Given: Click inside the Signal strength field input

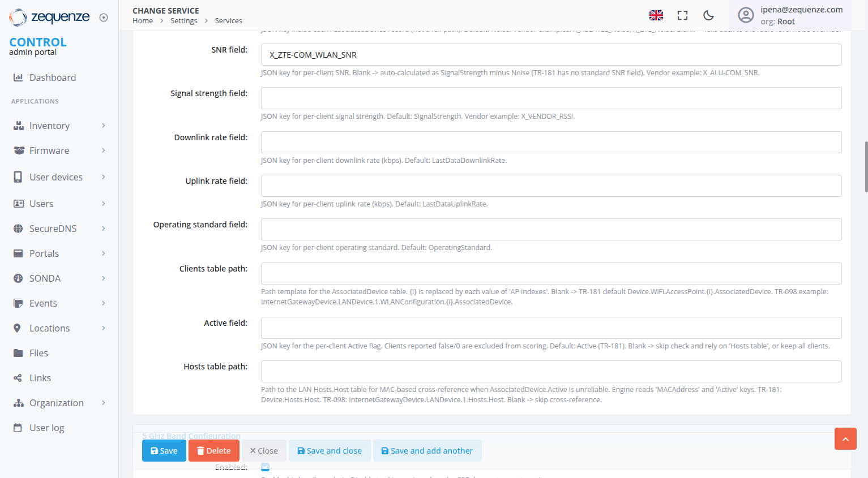Looking at the screenshot, I should click(x=550, y=98).
